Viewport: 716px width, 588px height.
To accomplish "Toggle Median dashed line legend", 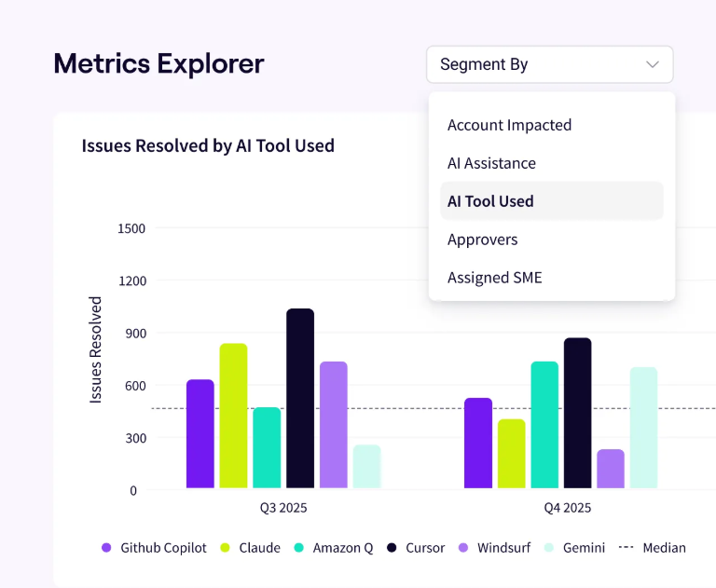I will coord(652,548).
